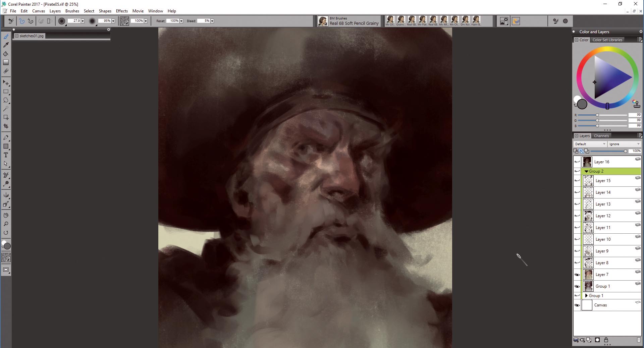Image resolution: width=644 pixels, height=348 pixels.
Task: Select the Magnifier zoom tool
Action: (6, 224)
